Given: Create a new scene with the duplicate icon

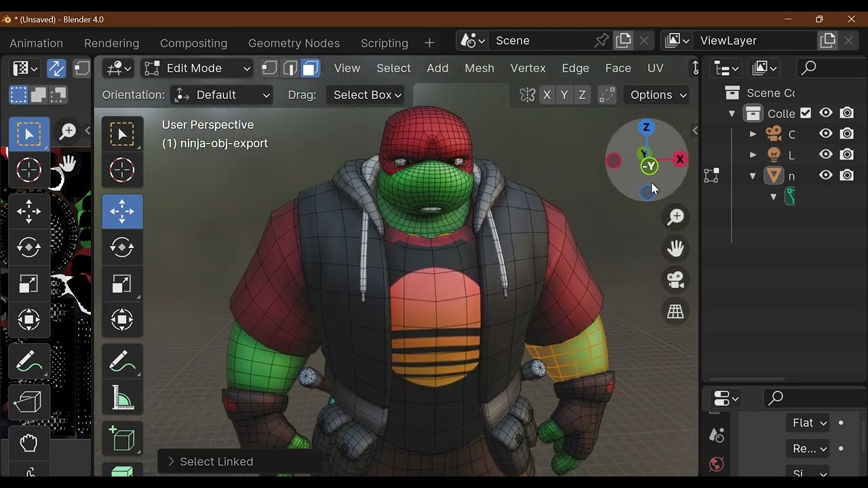Looking at the screenshot, I should click(x=623, y=41).
